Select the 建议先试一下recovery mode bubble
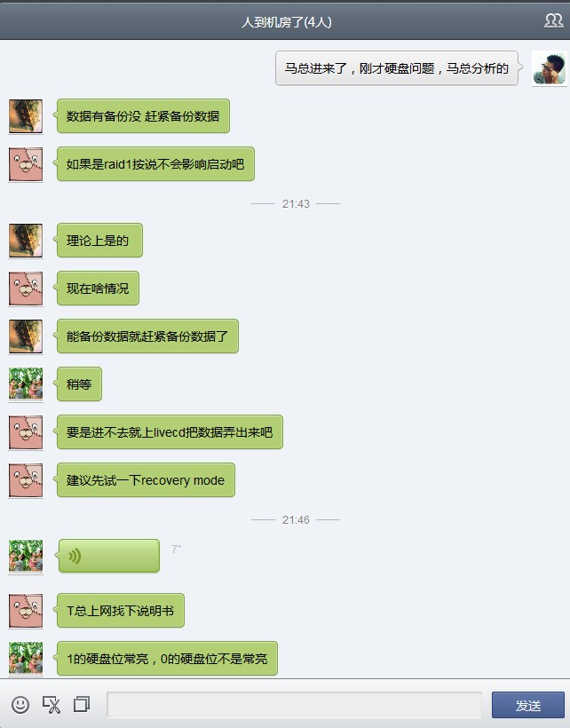This screenshot has width=570, height=728. (146, 480)
